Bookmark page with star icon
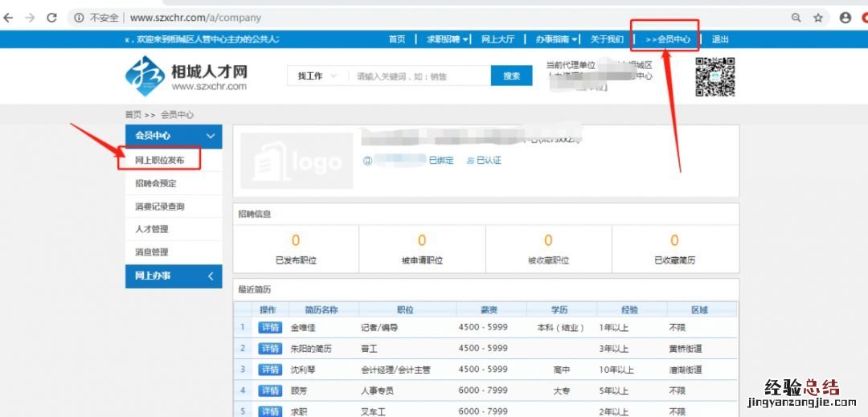This screenshot has width=868, height=417. coord(818,18)
